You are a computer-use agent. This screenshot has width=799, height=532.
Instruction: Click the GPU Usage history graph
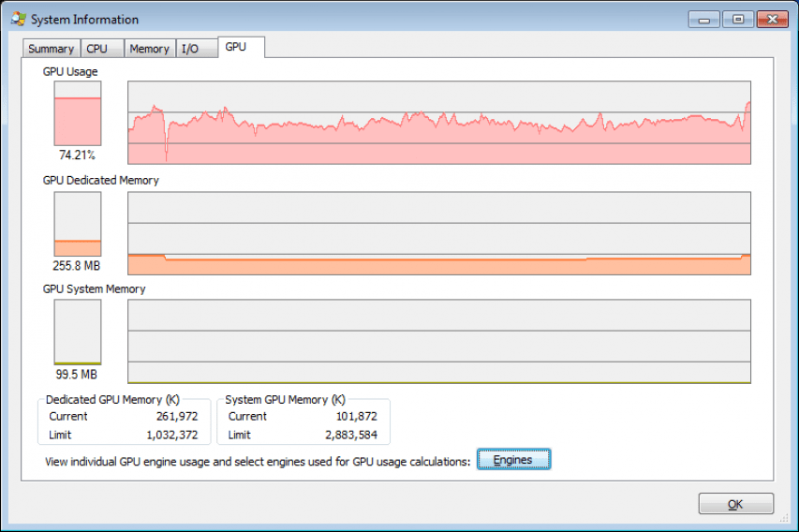[438, 123]
